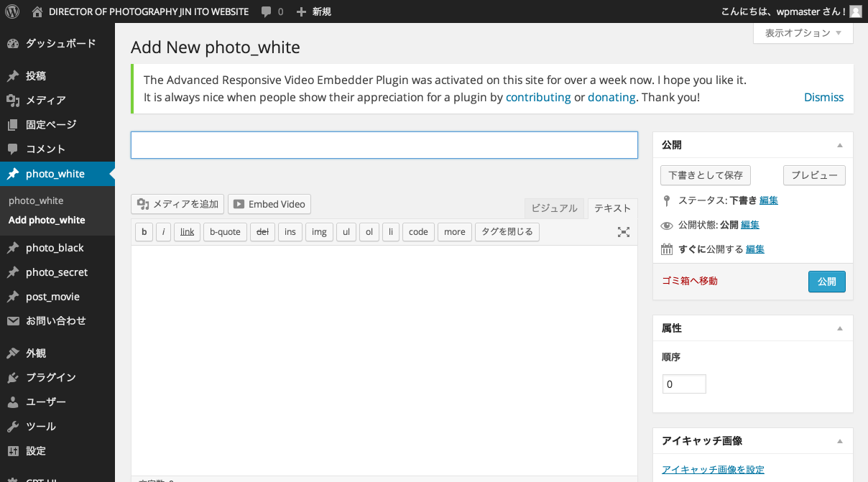
Task: Click the more quicktag button
Action: point(454,232)
